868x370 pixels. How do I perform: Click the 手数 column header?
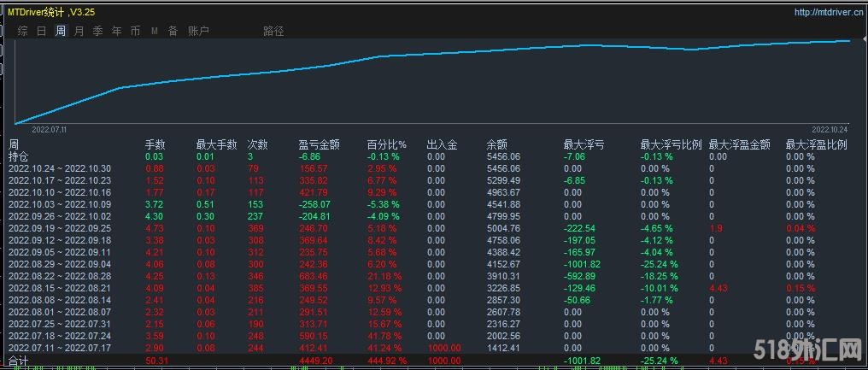[155, 145]
